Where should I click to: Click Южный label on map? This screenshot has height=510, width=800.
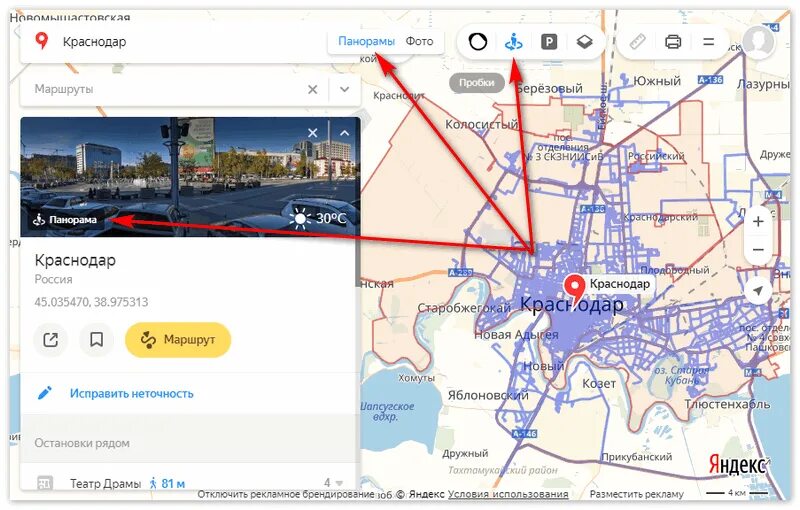point(657,81)
